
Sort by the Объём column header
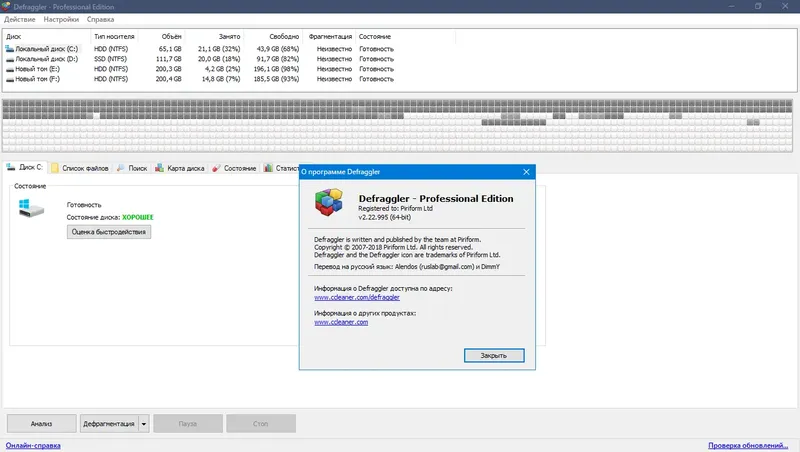(x=171, y=37)
